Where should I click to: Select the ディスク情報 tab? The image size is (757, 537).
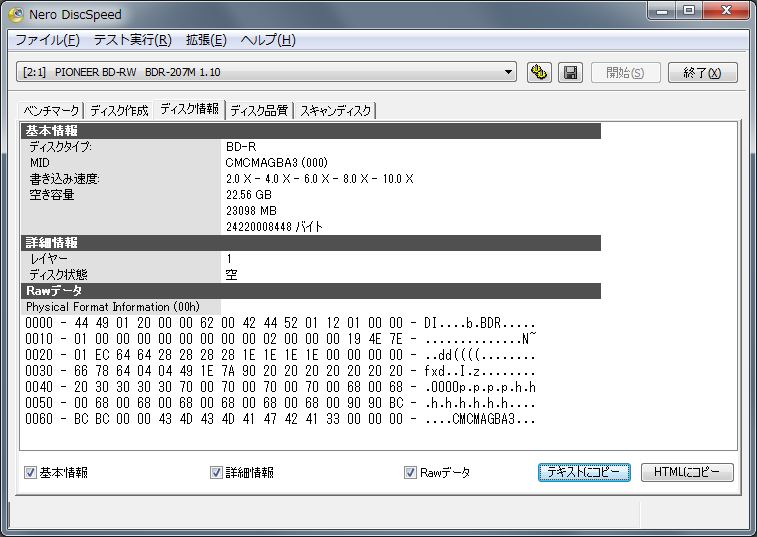click(190, 109)
